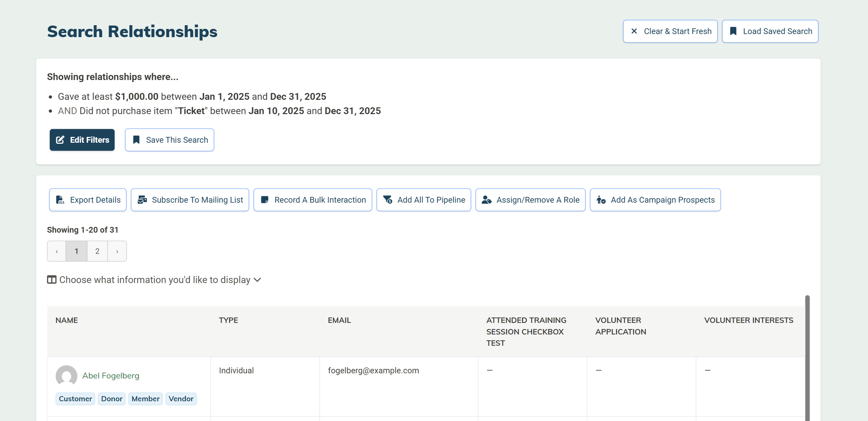
Task: Click the previous page arrow
Action: pos(57,251)
